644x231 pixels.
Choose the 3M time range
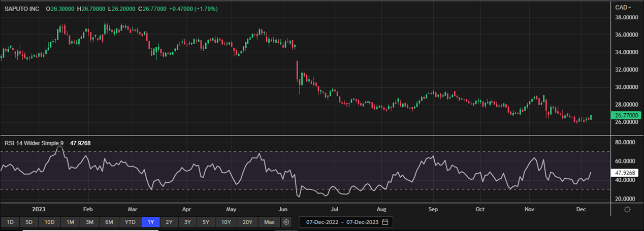[89, 222]
